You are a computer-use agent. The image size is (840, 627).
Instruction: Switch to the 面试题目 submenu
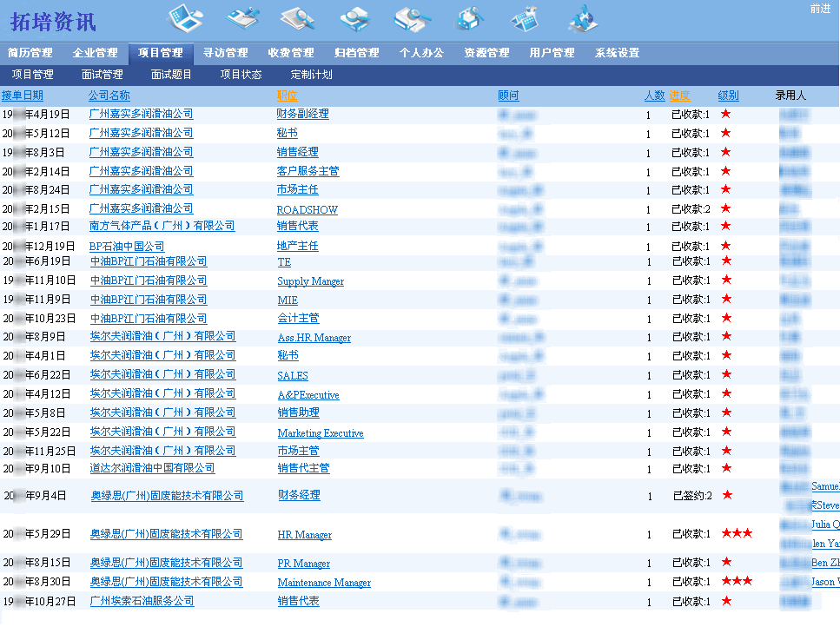pyautogui.click(x=171, y=75)
